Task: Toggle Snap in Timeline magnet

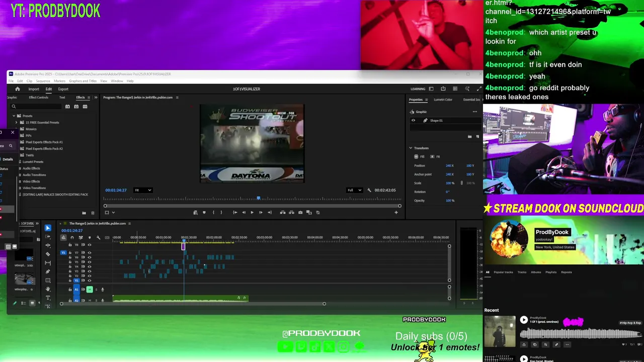Action: pyautogui.click(x=72, y=237)
